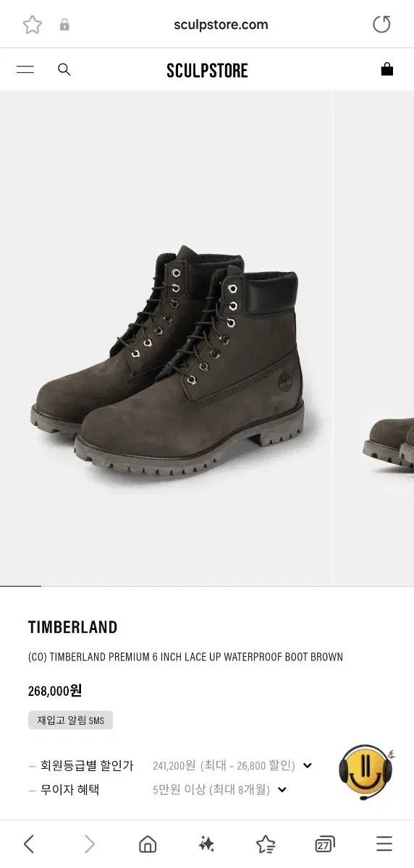
Task: Go back to previous page
Action: 29,843
